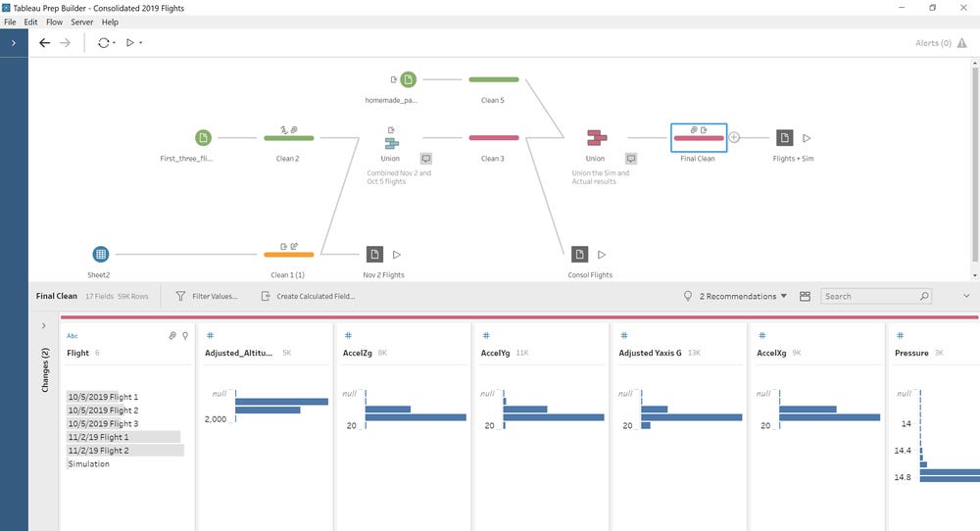Viewport: 980px width, 531px height.
Task: Select value 11/2/19 Flight 2
Action: click(125, 451)
